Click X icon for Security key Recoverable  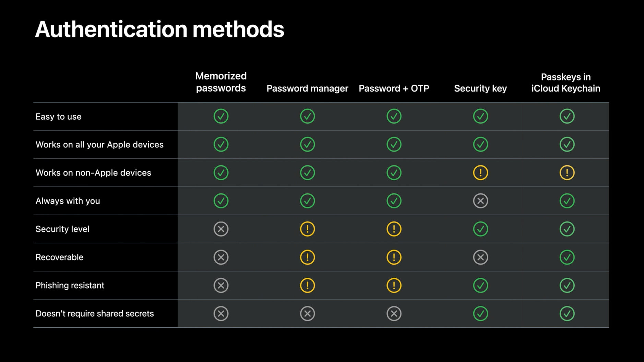point(480,257)
